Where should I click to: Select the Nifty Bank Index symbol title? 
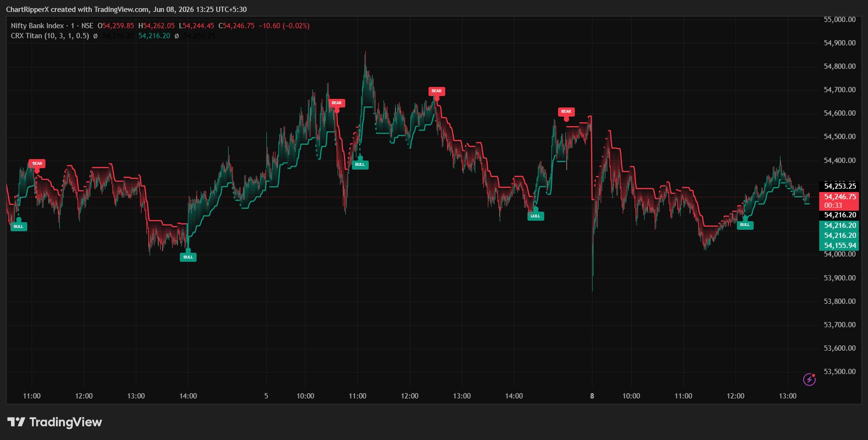coord(38,26)
